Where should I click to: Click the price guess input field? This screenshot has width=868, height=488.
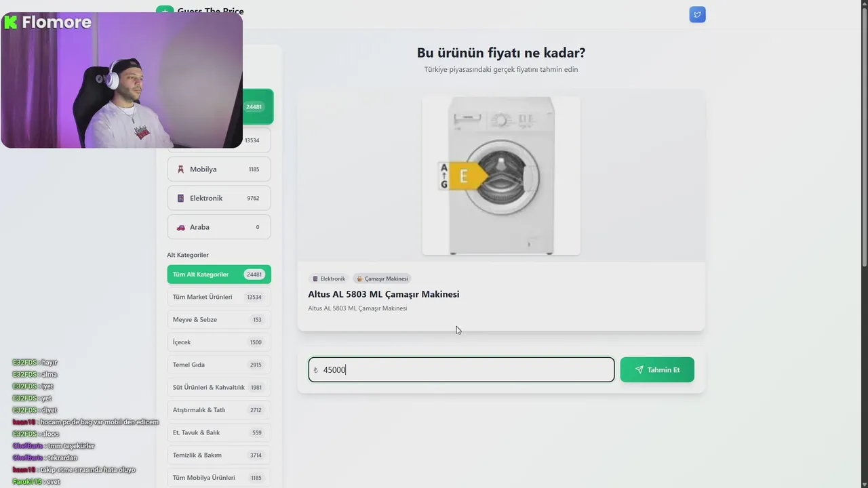click(x=461, y=369)
